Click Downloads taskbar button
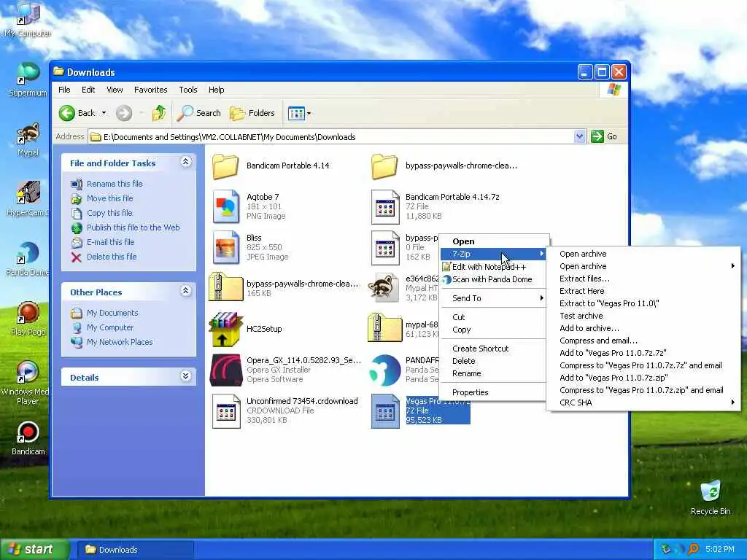Viewport: 747px width, 560px height. pyautogui.click(x=135, y=550)
